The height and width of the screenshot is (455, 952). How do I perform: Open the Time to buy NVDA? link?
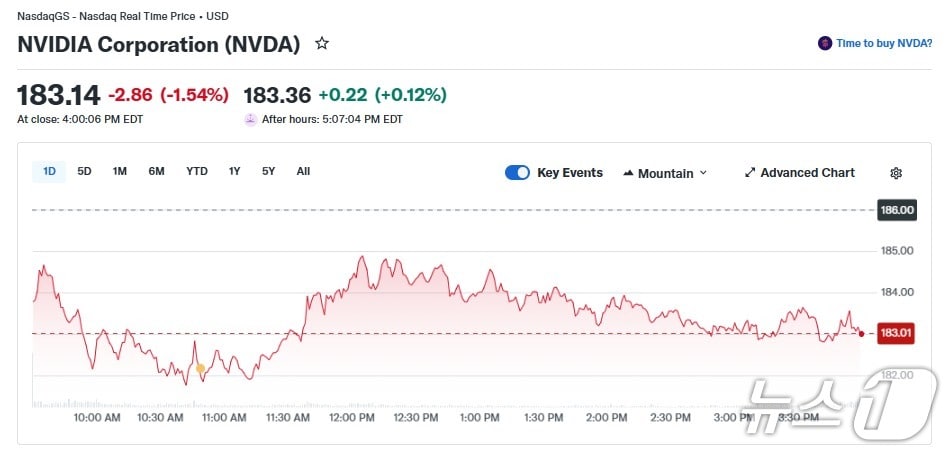pyautogui.click(x=884, y=44)
